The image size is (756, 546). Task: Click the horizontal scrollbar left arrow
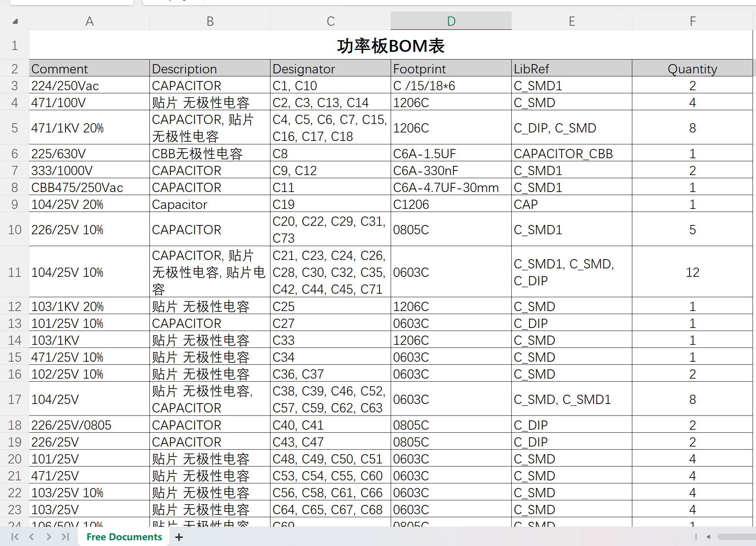(708, 537)
